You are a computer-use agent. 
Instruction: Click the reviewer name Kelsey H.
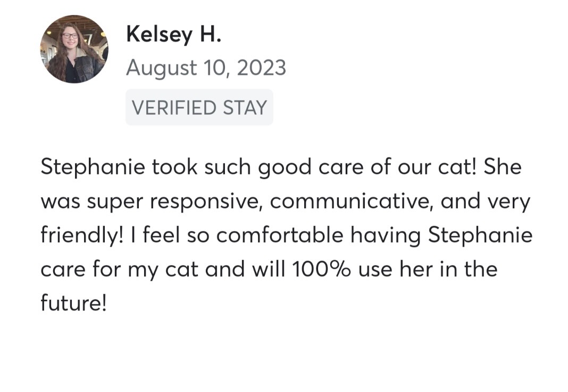click(x=173, y=35)
